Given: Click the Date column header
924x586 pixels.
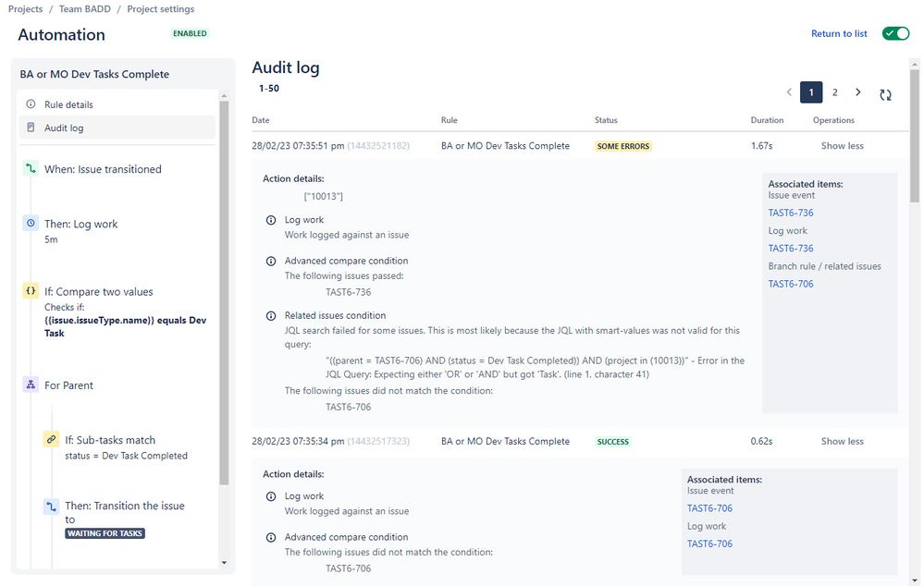Looking at the screenshot, I should tap(261, 119).
